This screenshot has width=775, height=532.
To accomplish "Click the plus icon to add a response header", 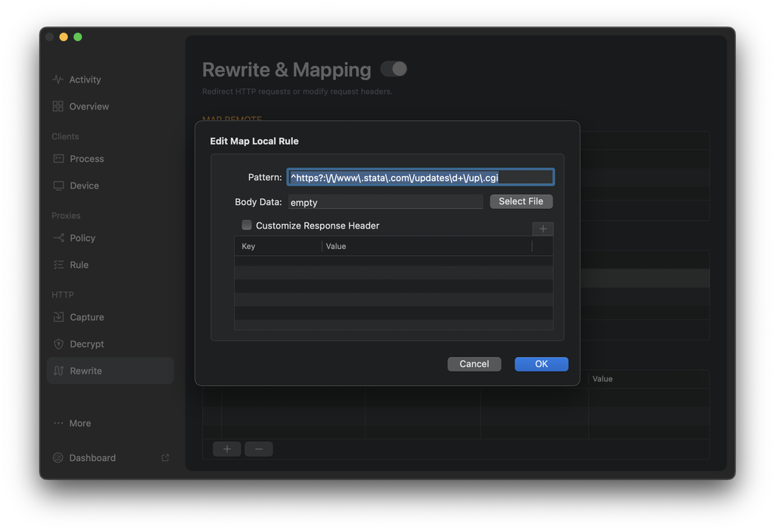I will click(x=543, y=229).
